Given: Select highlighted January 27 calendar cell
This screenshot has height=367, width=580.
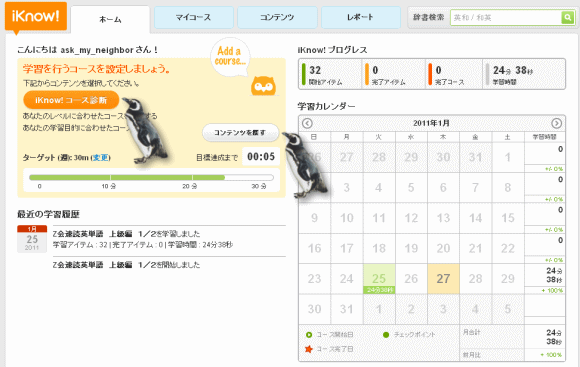Looking at the screenshot, I should pos(443,279).
